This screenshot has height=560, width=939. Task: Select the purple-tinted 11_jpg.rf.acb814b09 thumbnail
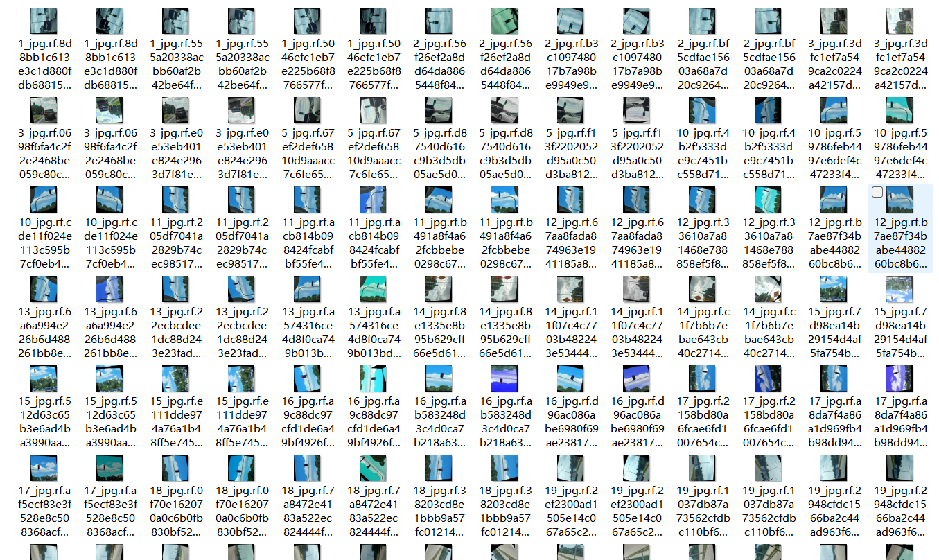pos(374,200)
